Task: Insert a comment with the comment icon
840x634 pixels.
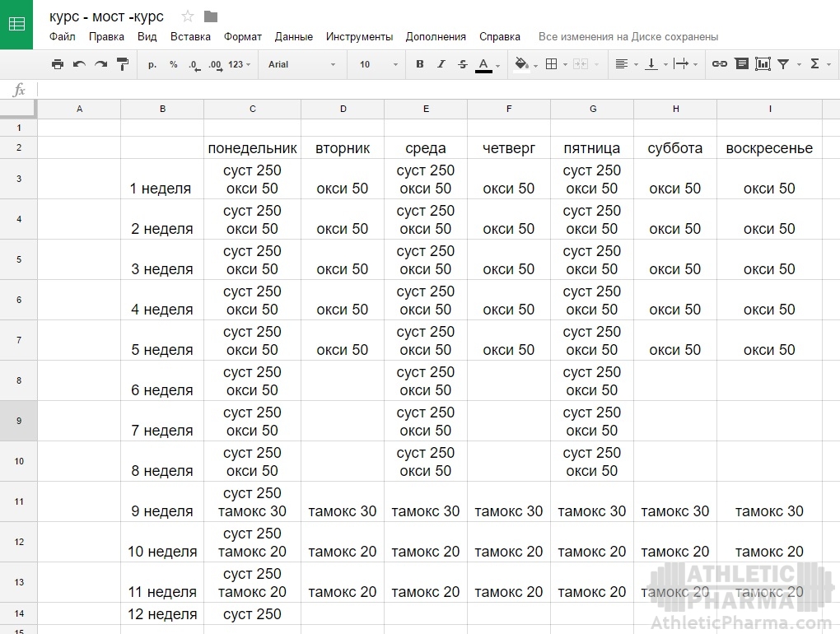Action: coord(741,64)
